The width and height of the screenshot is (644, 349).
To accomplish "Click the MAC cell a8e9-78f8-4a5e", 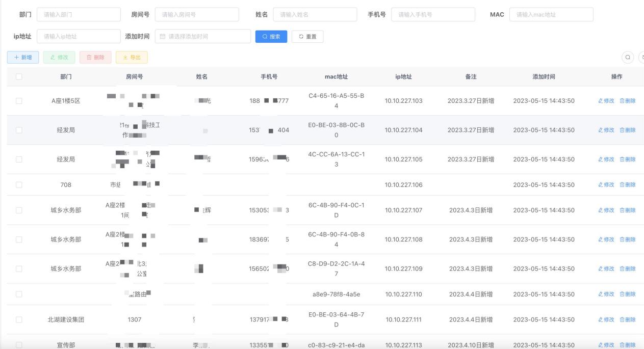I will click(x=336, y=294).
